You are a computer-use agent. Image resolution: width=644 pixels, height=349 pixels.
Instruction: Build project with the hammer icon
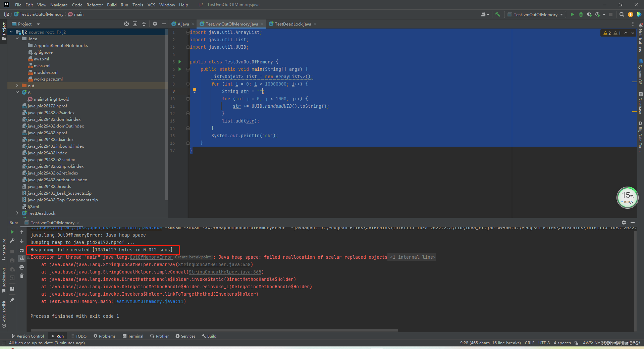[x=497, y=14]
